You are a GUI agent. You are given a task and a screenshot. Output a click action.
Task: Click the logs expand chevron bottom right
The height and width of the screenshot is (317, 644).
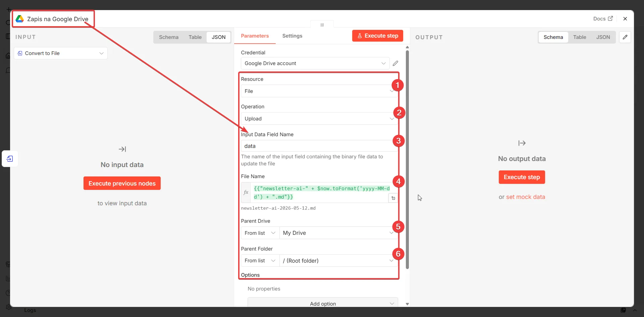pos(635,310)
